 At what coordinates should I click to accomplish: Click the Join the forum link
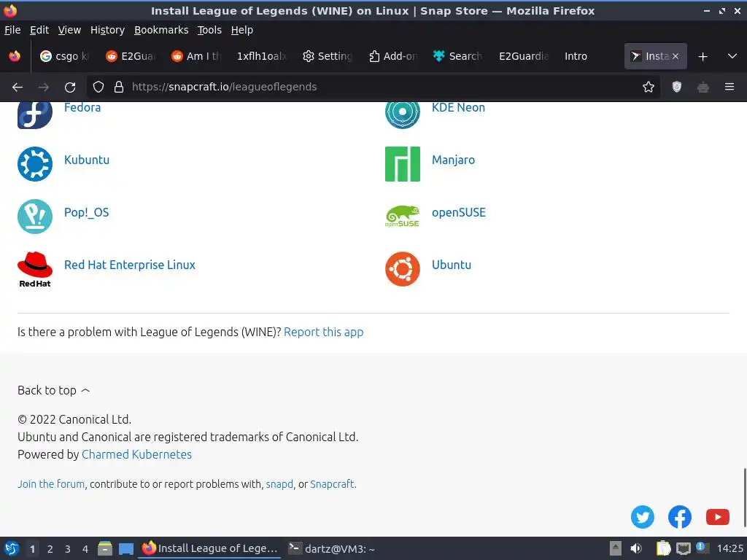(51, 484)
